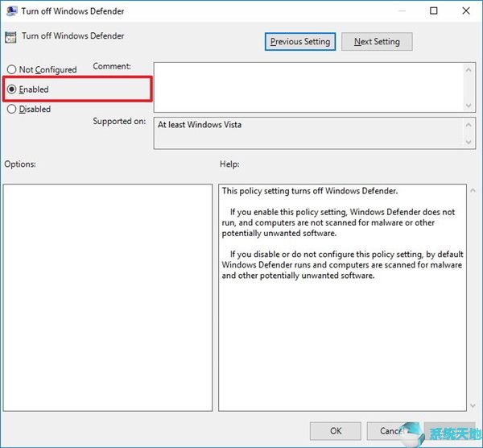Click inside the Comment text box
This screenshot has height=448, width=483.
click(309, 87)
